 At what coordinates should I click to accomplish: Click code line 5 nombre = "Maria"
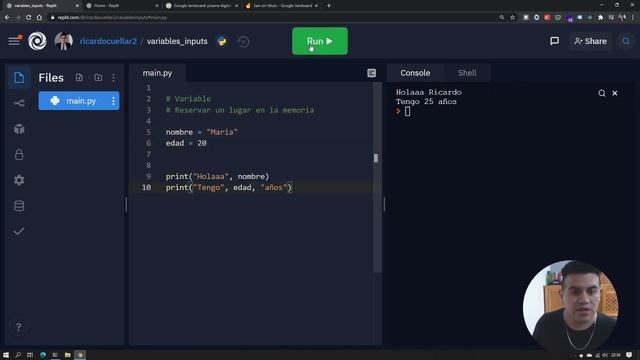pos(202,132)
